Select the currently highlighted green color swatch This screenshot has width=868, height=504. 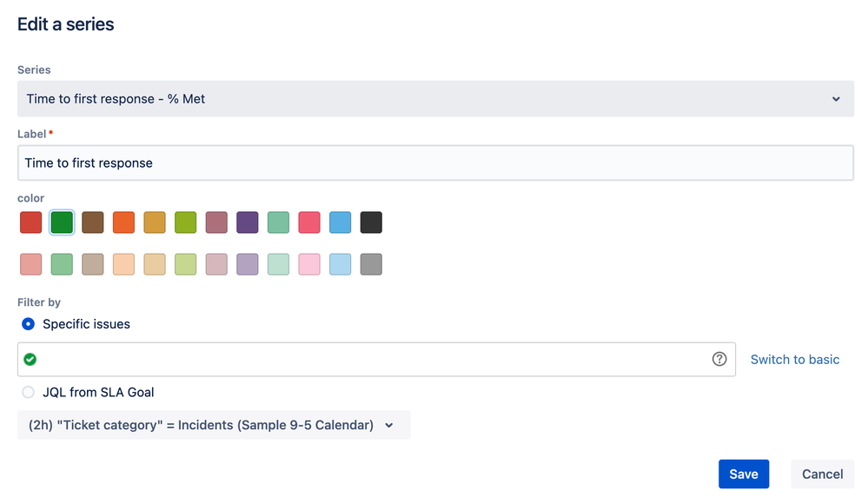(62, 222)
